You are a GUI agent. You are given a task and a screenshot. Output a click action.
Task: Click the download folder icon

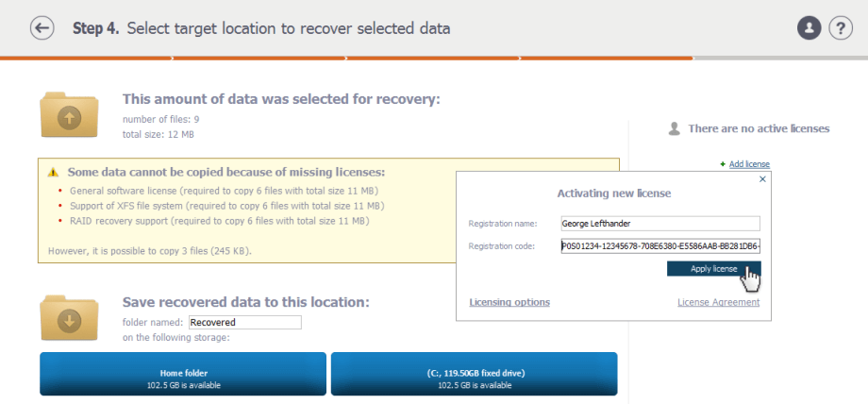(69, 318)
